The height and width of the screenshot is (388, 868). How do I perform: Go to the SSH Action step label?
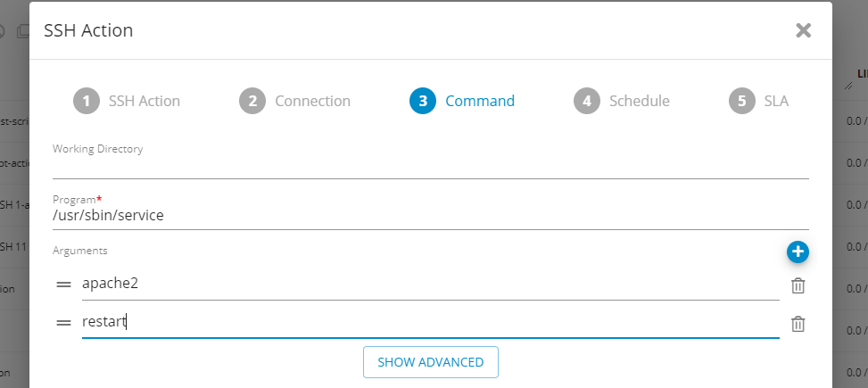pyautogui.click(x=145, y=101)
